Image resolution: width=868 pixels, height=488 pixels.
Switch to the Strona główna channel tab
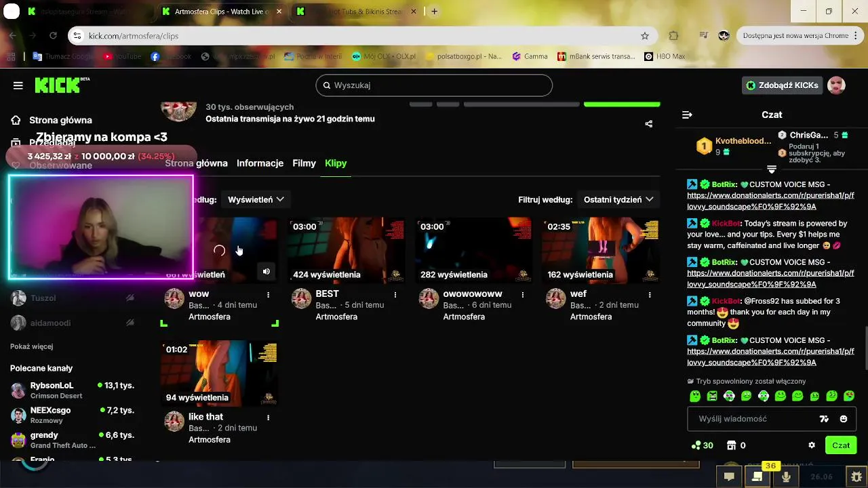196,163
